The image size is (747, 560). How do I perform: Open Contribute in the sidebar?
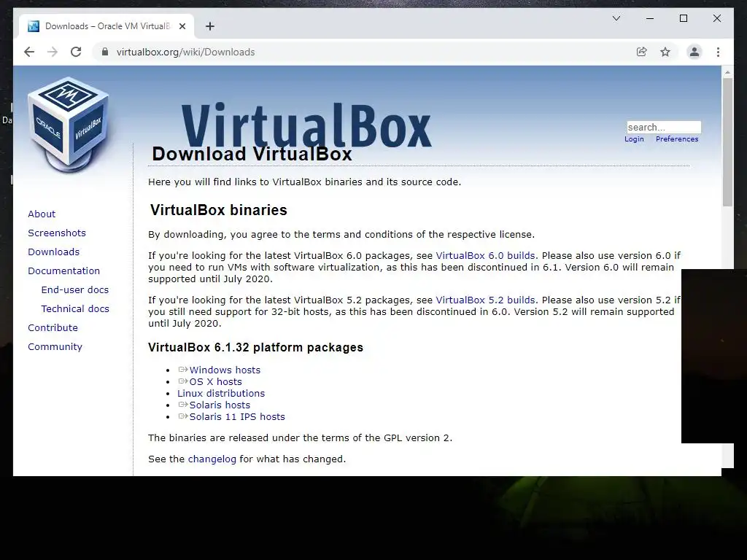coord(53,328)
